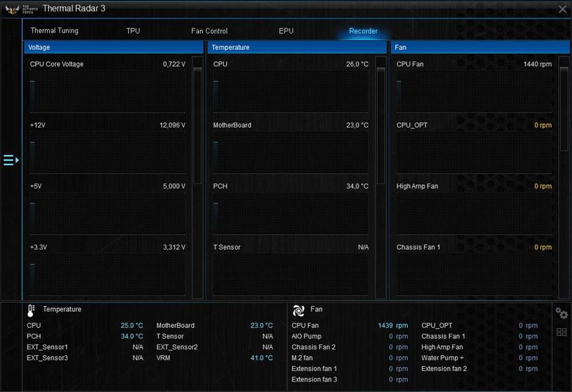Click the Fan header of the recorder panel
The width and height of the screenshot is (572, 392).
click(x=480, y=47)
